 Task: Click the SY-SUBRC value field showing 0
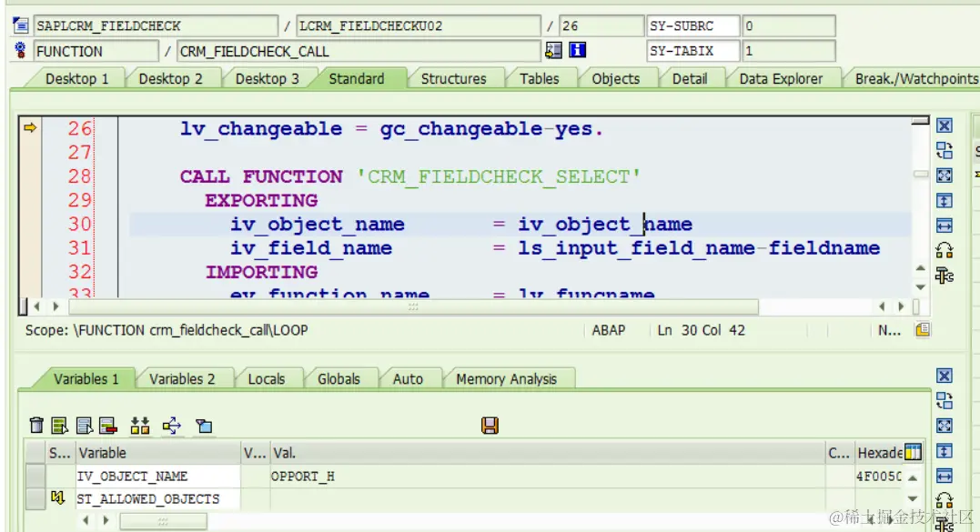click(788, 25)
